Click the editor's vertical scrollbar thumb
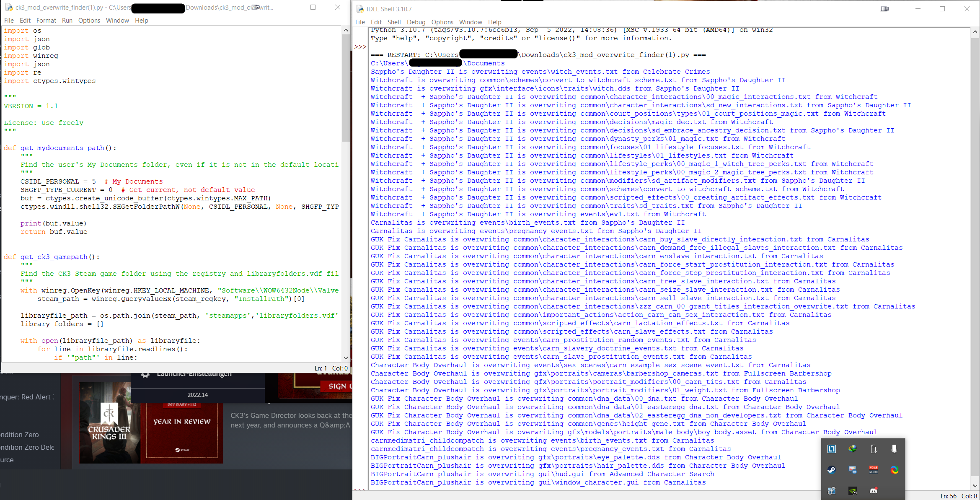Screen dimensions: 980x500 (346, 88)
